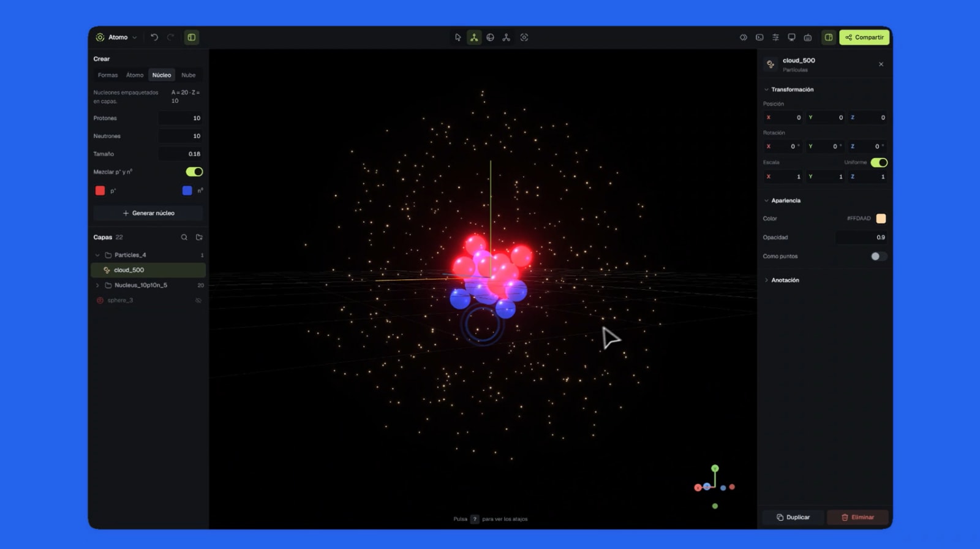Open the blue neutron color swatch
This screenshot has height=549, width=980.
point(187,191)
